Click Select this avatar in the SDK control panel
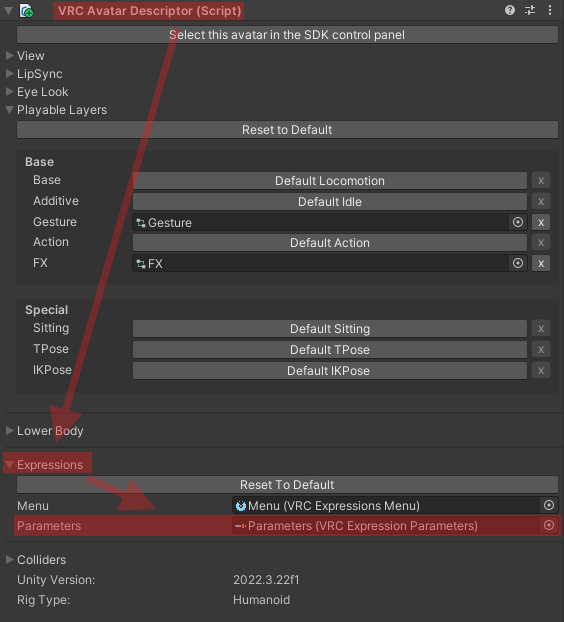The width and height of the screenshot is (564, 622). coord(287,35)
